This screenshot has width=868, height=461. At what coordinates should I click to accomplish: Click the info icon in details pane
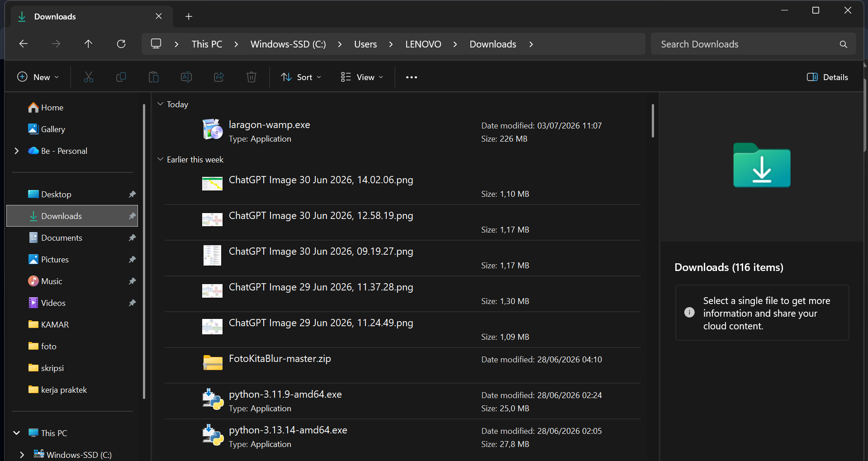pos(689,312)
